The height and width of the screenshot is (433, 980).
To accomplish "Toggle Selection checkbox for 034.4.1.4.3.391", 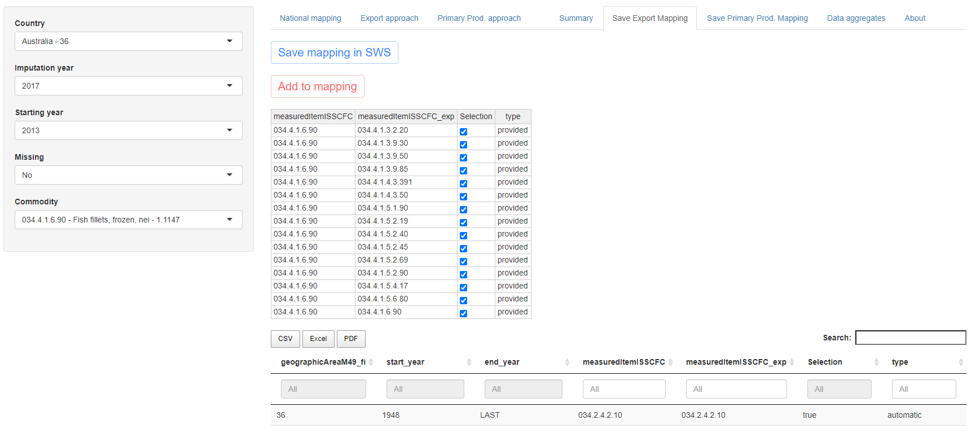I will tap(463, 183).
